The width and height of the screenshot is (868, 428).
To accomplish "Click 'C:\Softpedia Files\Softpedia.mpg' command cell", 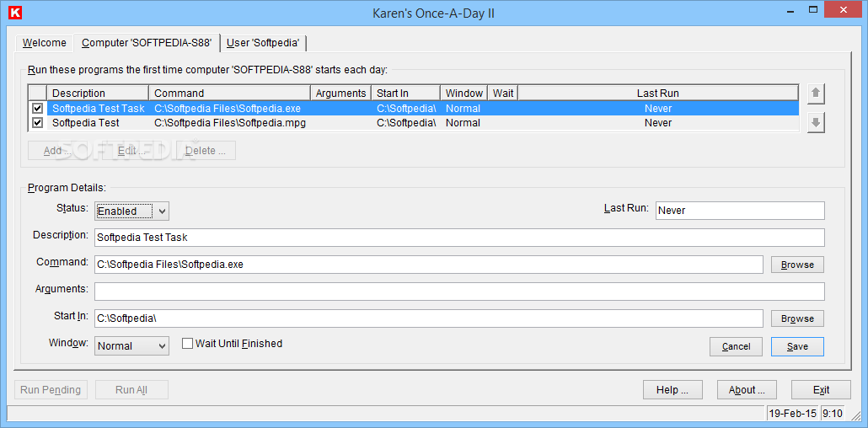I will tap(230, 123).
